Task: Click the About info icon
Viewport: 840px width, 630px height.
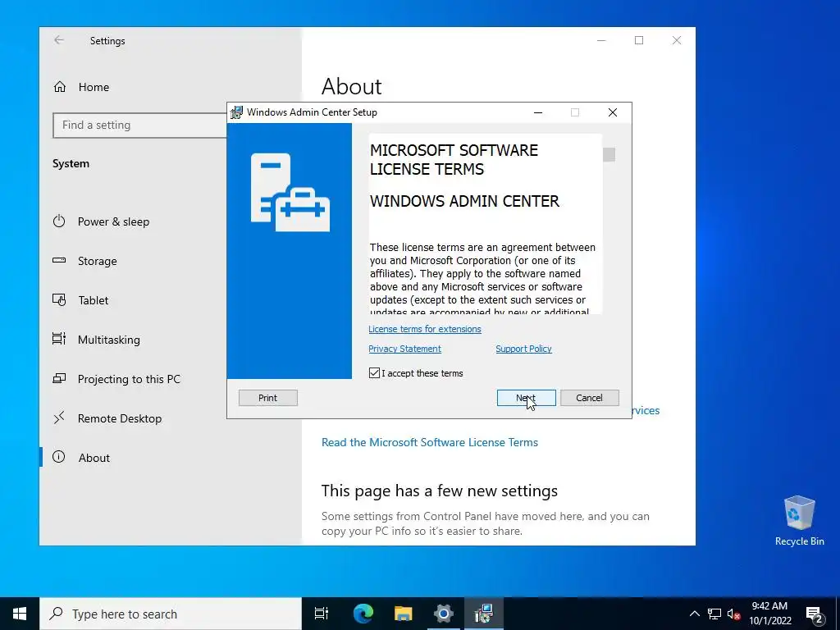Action: click(59, 457)
